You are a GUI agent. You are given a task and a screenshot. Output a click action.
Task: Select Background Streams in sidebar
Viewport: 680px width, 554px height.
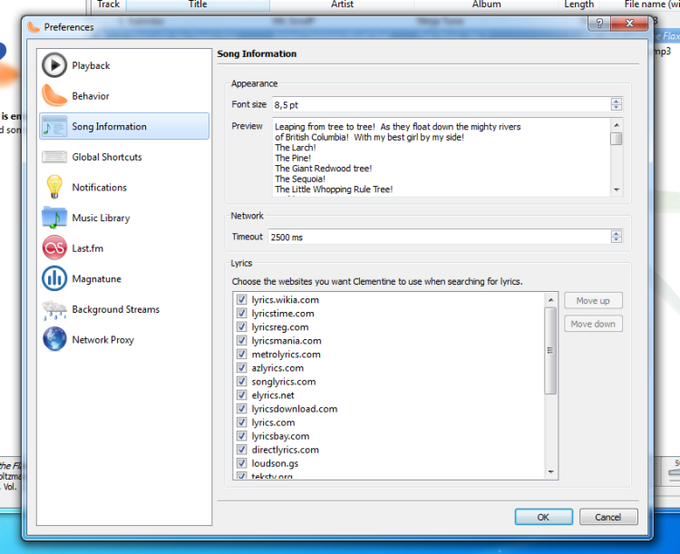click(124, 309)
